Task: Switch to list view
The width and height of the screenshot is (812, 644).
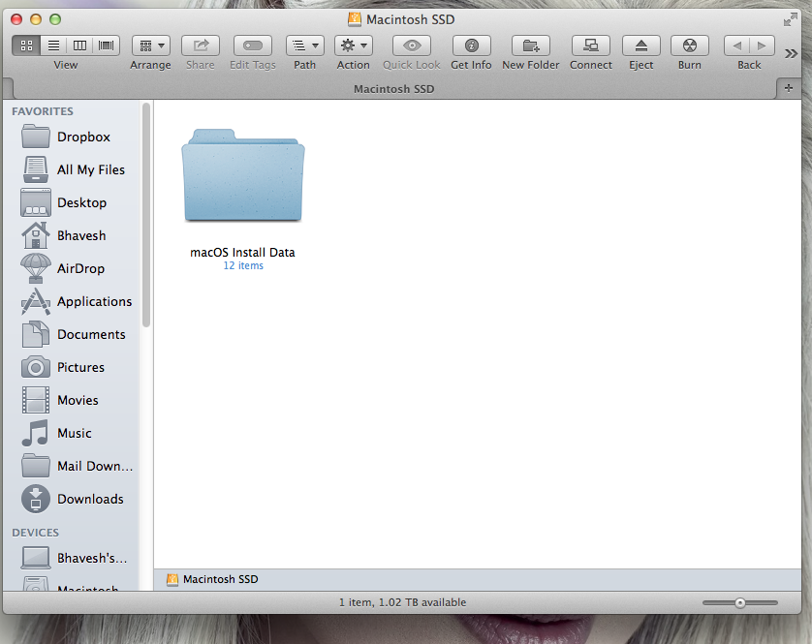Action: [53, 46]
